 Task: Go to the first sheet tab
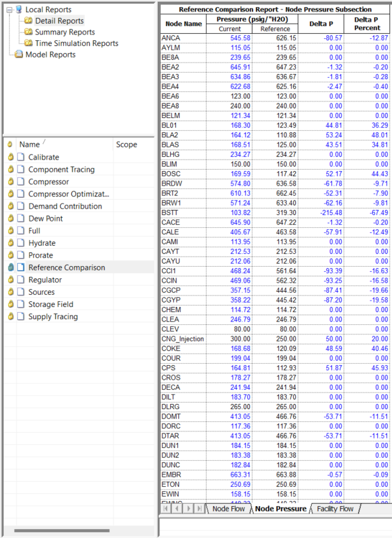click(166, 509)
